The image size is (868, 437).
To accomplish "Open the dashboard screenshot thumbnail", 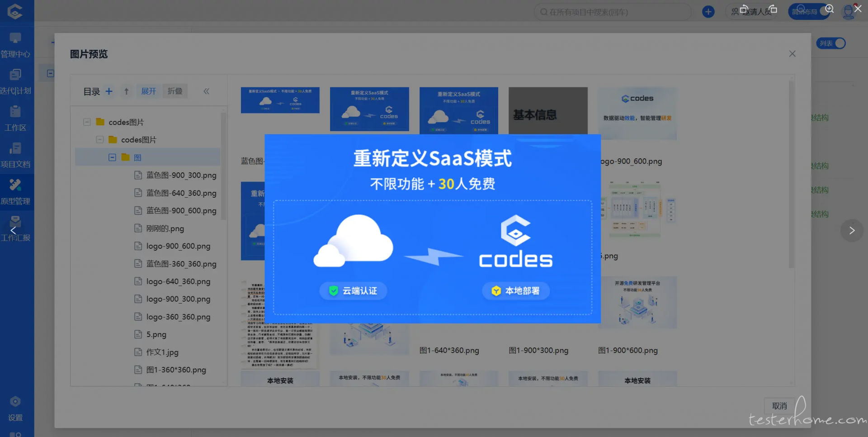I will pyautogui.click(x=638, y=210).
